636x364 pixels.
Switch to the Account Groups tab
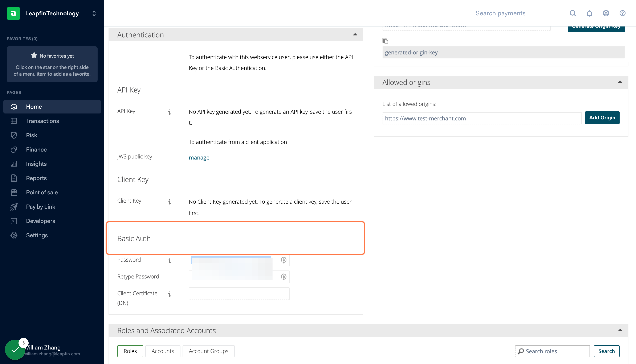click(x=208, y=351)
